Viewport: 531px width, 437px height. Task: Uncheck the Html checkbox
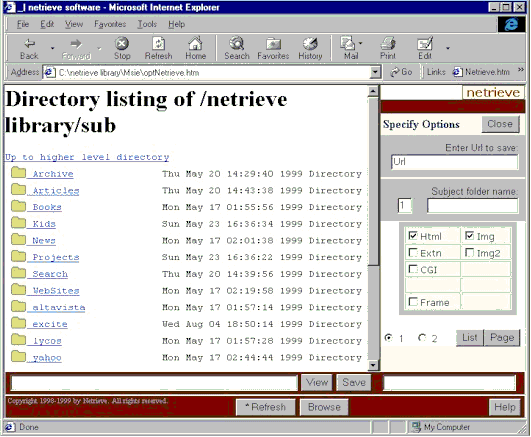point(413,235)
